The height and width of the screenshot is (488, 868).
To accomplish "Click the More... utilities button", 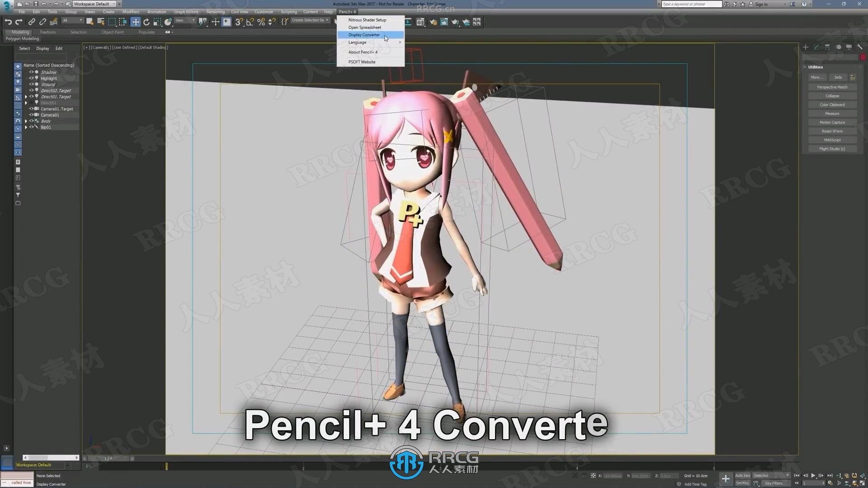I will pos(817,77).
